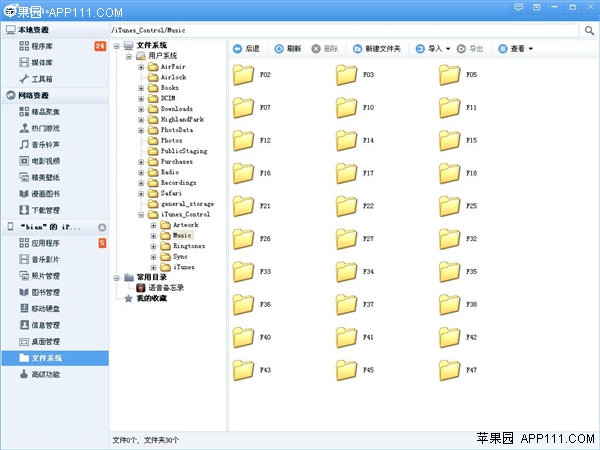Select folder F36

point(252,305)
